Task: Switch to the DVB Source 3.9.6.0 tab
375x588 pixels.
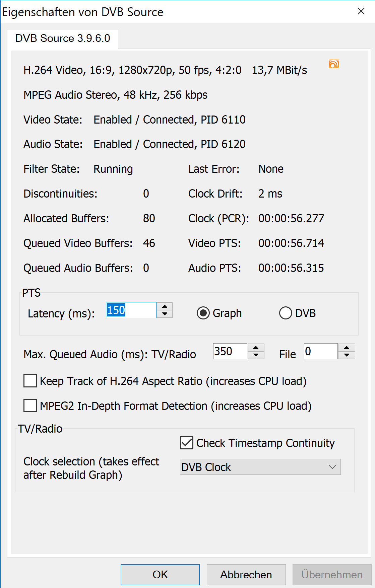Action: coord(63,39)
